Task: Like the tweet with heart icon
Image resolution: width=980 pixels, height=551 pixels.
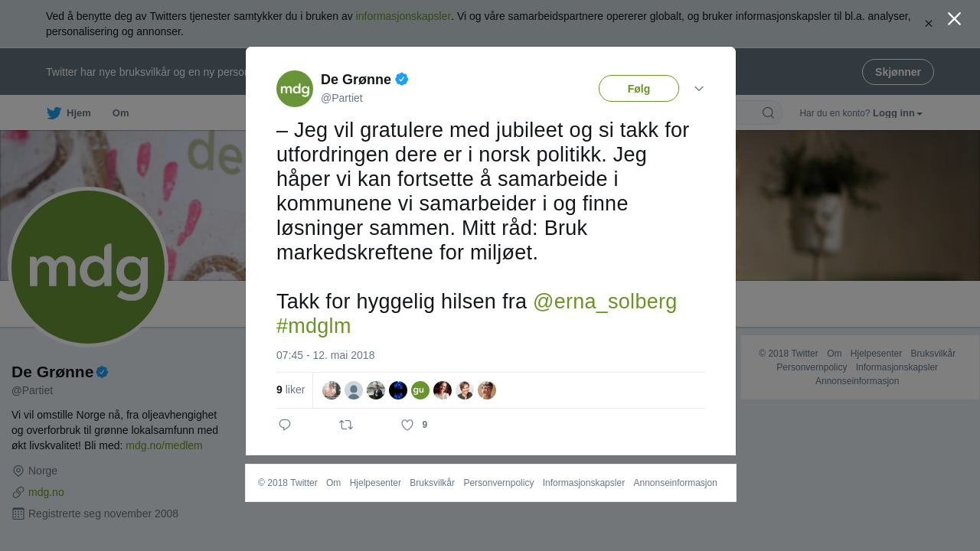Action: (x=407, y=425)
